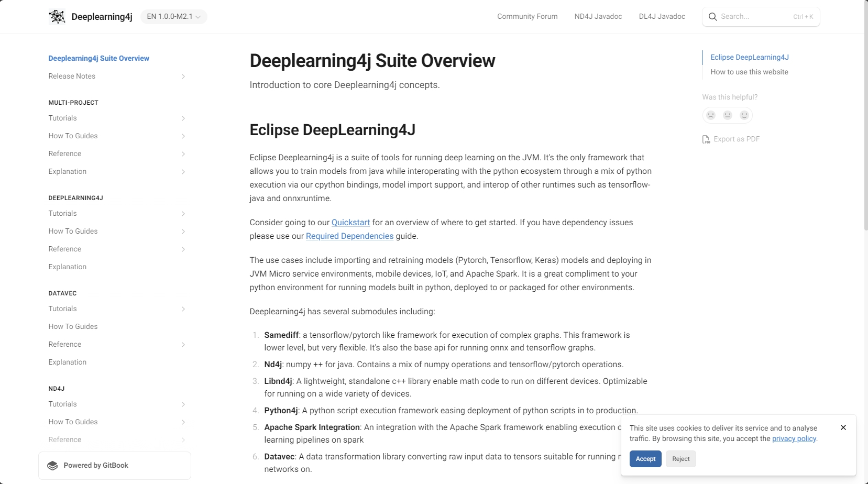Follow the Quickstart link
Screen dimensions: 868x484
tap(350, 223)
